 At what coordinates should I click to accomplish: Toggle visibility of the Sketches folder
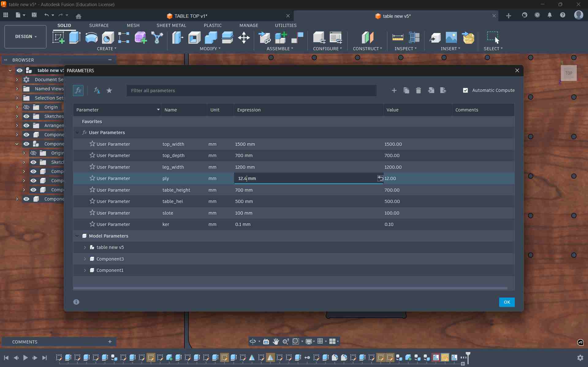[27, 116]
